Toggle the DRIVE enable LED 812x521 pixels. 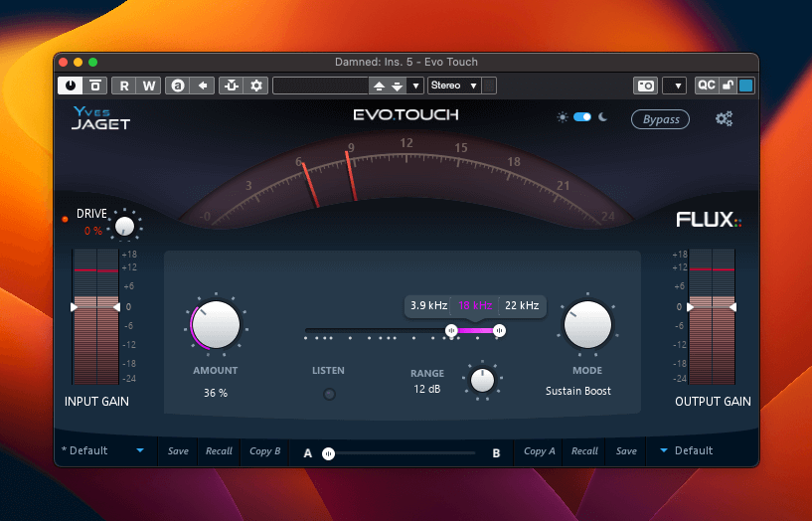66,219
